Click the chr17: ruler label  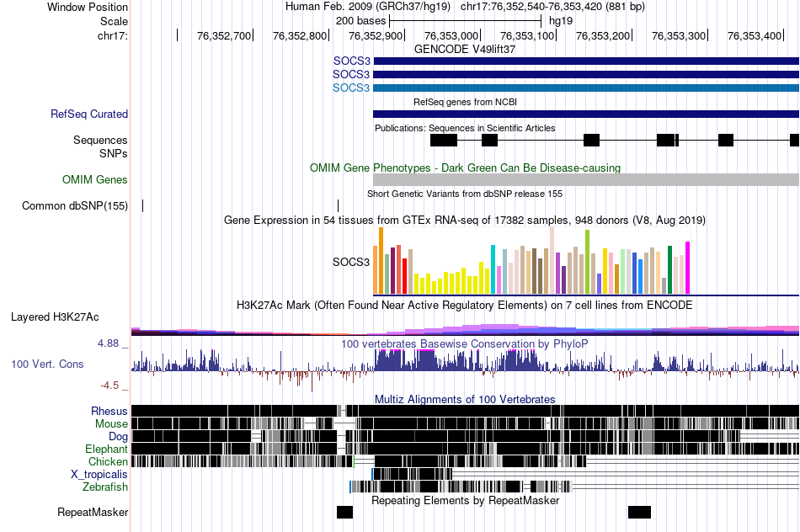tap(112, 35)
